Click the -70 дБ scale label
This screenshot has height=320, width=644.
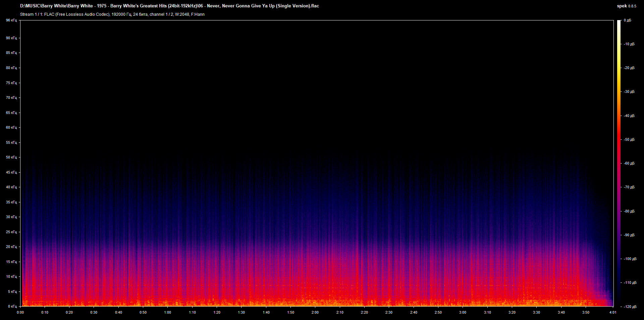[x=629, y=187]
